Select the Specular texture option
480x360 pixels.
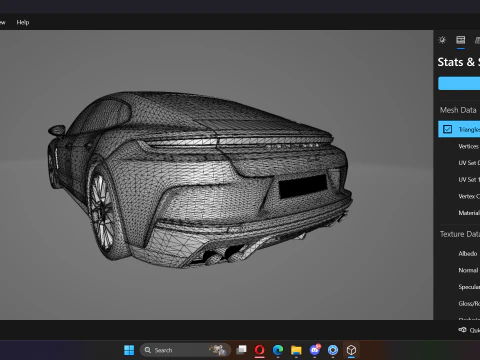click(x=469, y=287)
